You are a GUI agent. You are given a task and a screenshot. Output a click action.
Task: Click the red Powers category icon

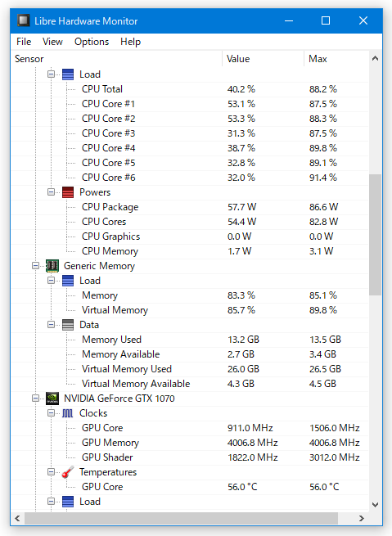tap(68, 192)
